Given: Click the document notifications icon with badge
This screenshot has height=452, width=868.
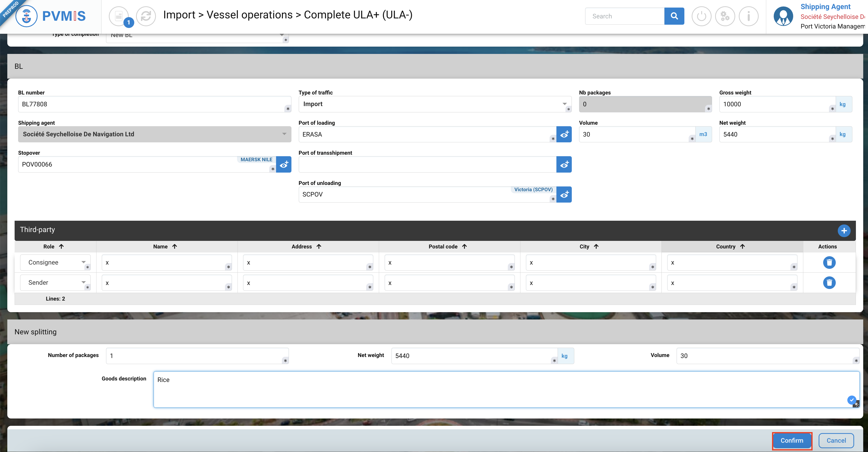Looking at the screenshot, I should [119, 16].
